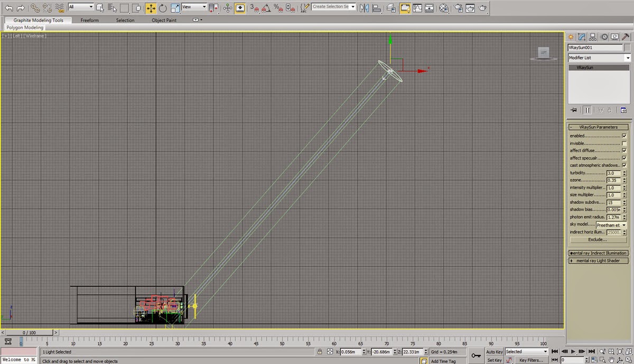Screen dimensions: 634x364
Task: Open the Schematic View icon
Action: tap(430, 7)
